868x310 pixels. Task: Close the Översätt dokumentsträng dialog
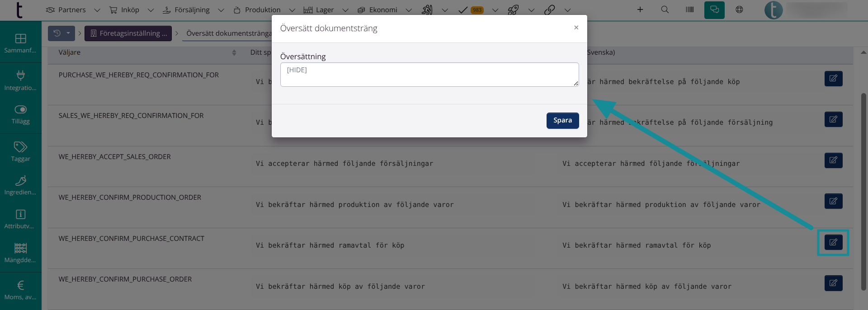point(576,28)
